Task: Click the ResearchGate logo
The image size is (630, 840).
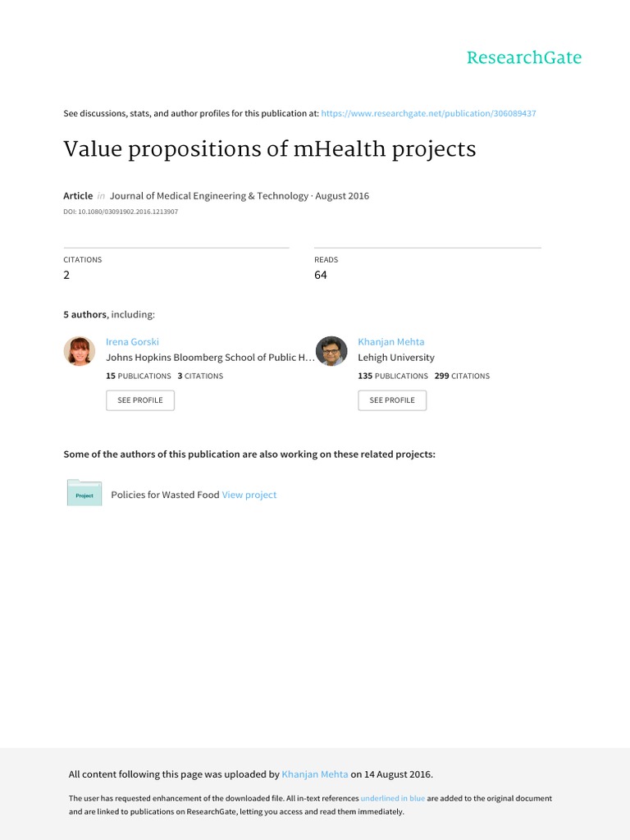Action: click(x=523, y=58)
